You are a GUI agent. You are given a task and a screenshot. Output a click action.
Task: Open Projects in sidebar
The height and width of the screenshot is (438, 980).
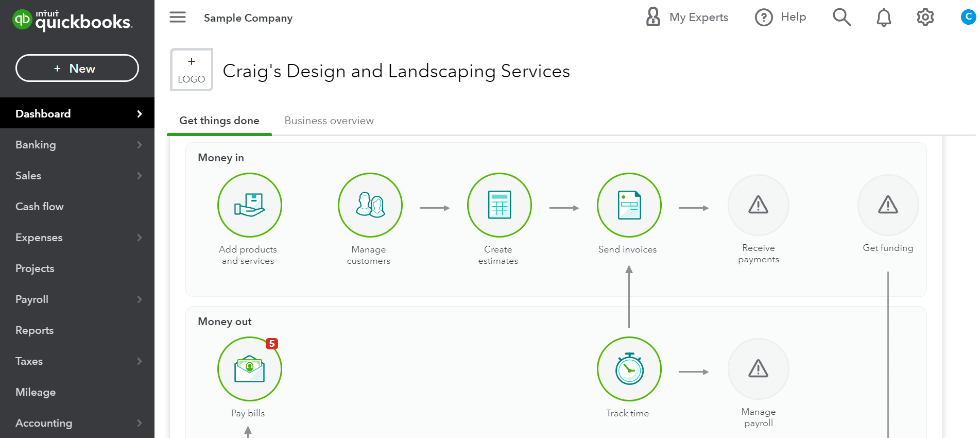tap(77, 268)
